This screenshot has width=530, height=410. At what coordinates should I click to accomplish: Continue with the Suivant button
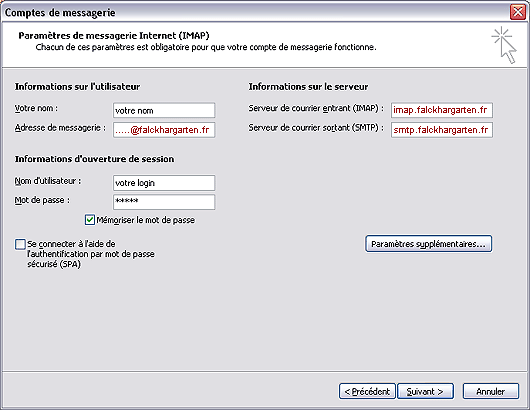(x=425, y=391)
